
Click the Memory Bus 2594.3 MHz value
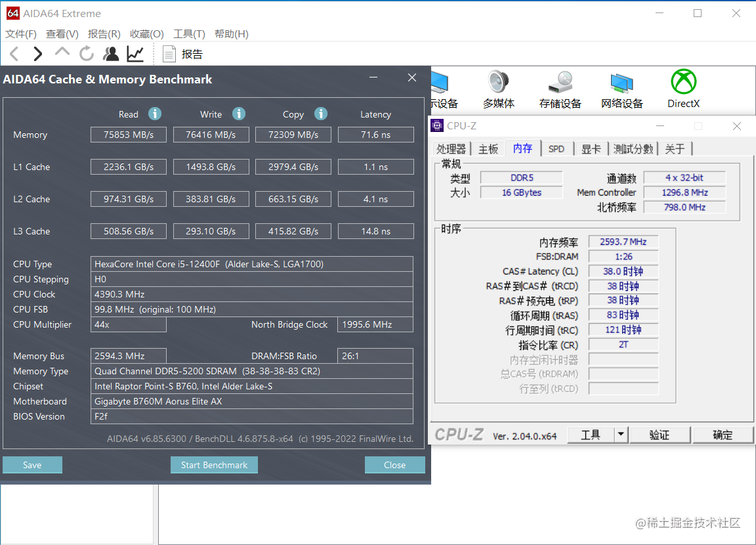[129, 356]
